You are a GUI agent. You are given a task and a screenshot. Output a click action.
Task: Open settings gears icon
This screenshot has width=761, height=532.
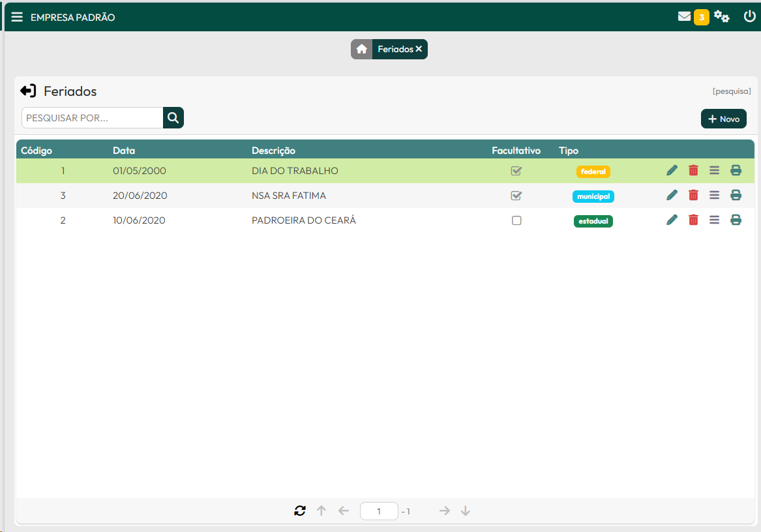coord(721,17)
